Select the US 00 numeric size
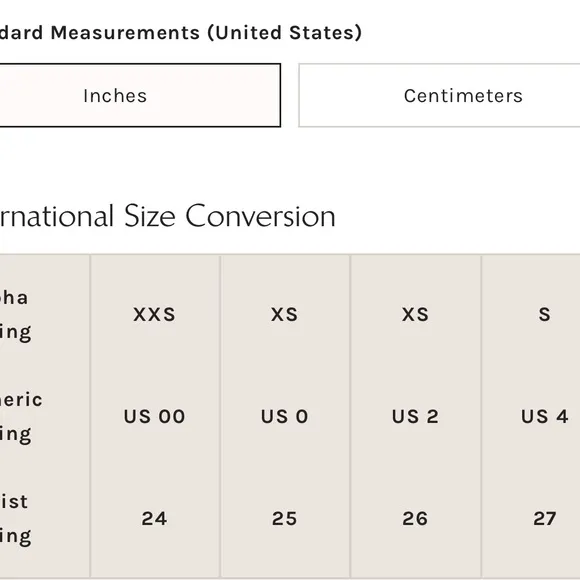Image resolution: width=580 pixels, height=580 pixels. [x=155, y=417]
